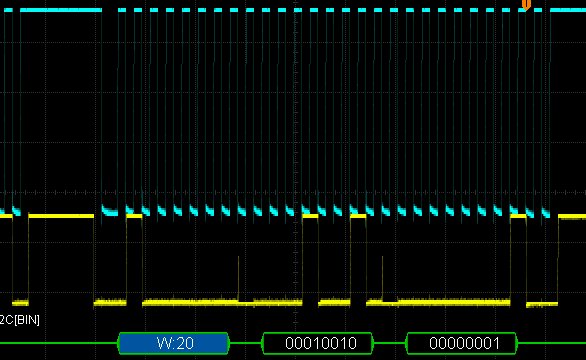Image resolution: width=586 pixels, height=360 pixels.
Task: Click the yellow high pulse right of the 00010010 packet
Action: pos(358,216)
